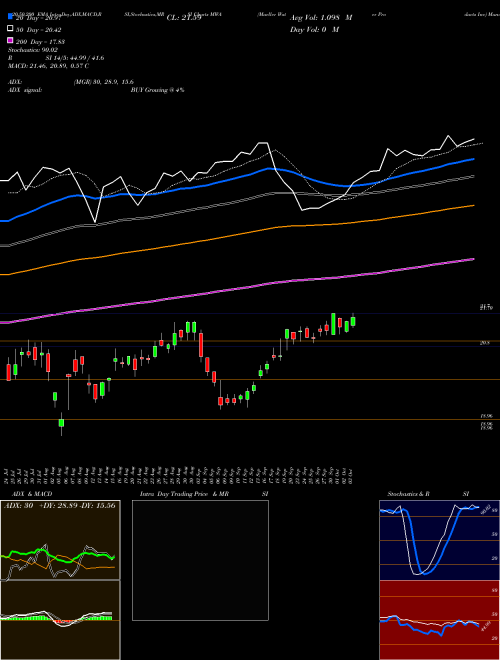Click the '50 Day - 20.42' label
Viewport: 500px width, 660px height.
coord(38,29)
